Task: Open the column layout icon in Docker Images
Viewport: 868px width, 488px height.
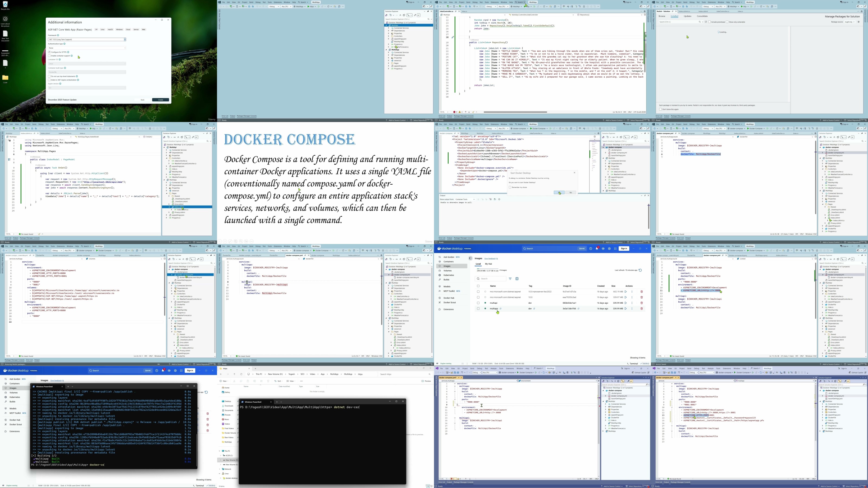Action: 517,279
